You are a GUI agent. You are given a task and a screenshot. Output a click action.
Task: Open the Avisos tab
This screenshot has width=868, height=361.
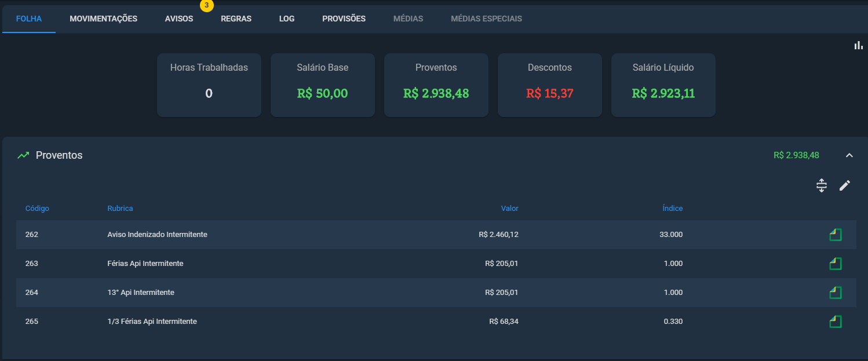(179, 19)
